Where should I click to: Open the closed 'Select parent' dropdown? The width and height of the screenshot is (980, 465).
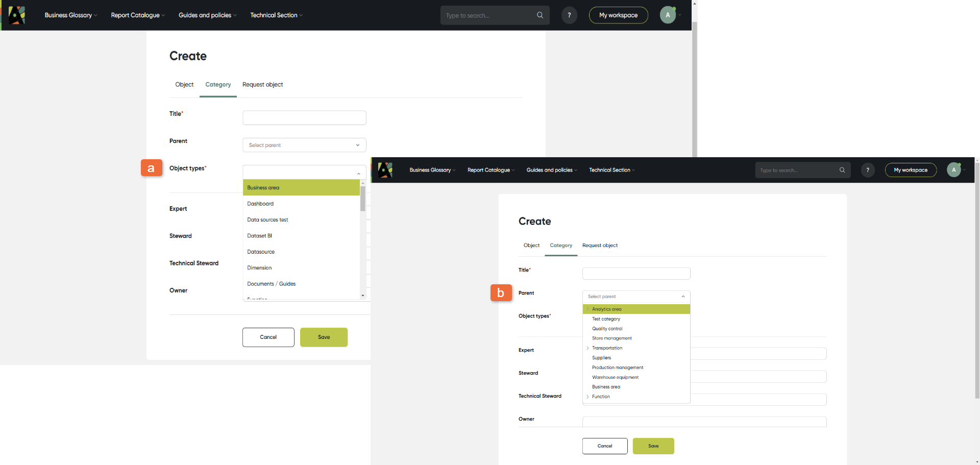tap(304, 145)
